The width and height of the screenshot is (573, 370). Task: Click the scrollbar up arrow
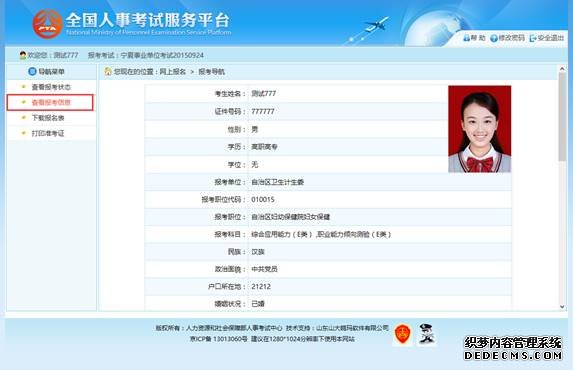pos(562,69)
